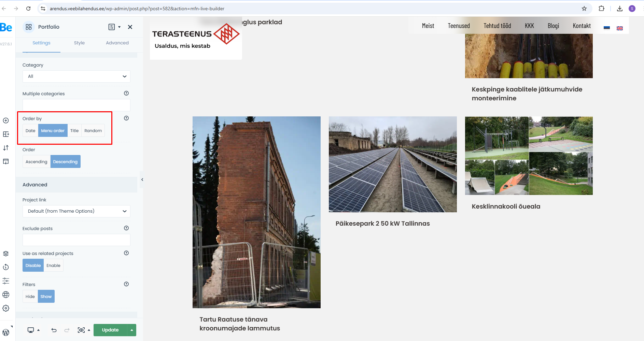Switch to the Style tab
The width and height of the screenshot is (644, 341).
79,43
